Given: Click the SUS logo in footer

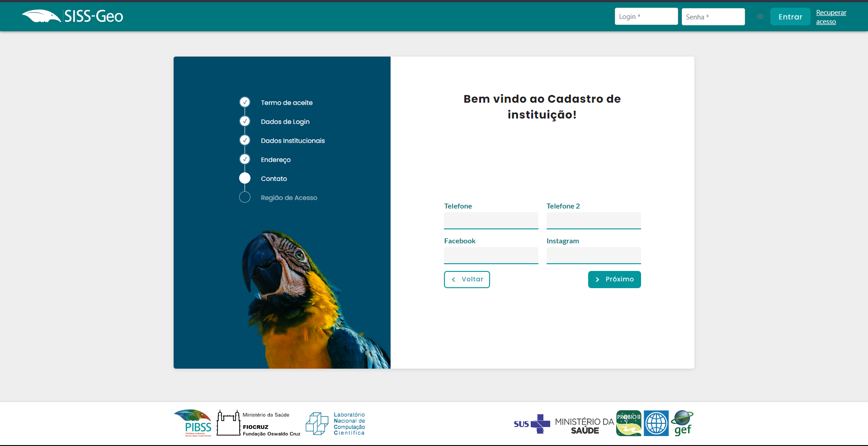Looking at the screenshot, I should pos(531,424).
